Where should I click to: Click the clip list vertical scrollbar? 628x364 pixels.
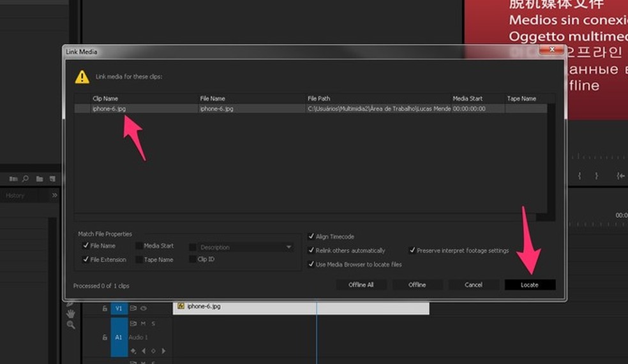(x=551, y=158)
